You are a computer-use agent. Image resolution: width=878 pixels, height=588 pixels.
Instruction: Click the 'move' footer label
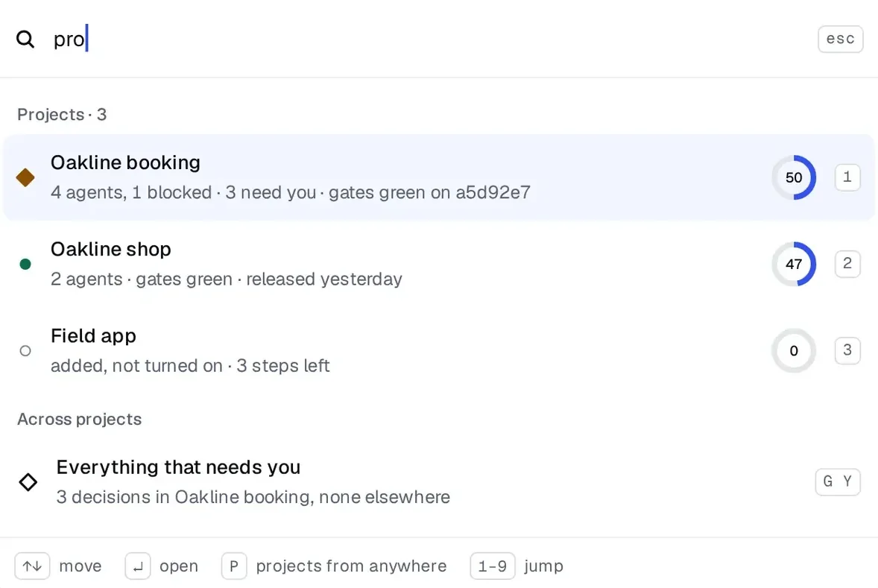coord(80,566)
